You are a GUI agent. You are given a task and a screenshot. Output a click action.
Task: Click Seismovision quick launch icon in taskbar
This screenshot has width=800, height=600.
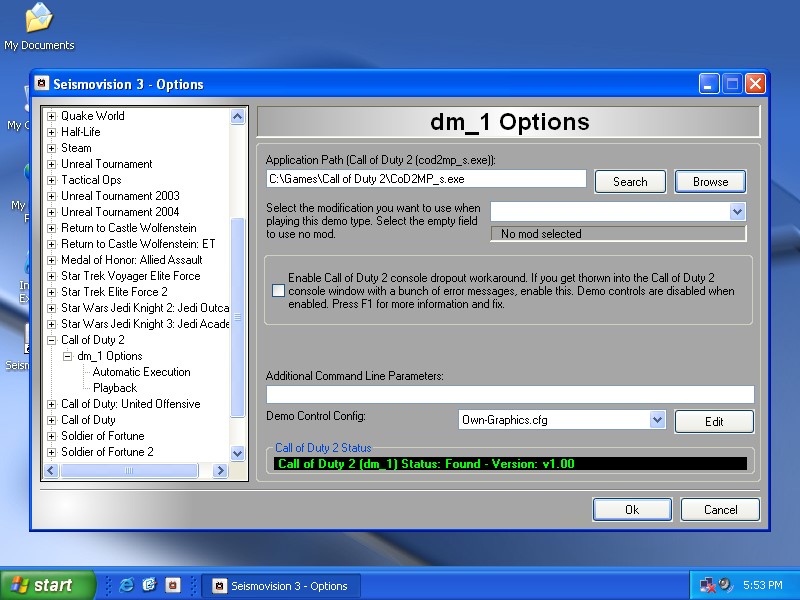tap(172, 586)
